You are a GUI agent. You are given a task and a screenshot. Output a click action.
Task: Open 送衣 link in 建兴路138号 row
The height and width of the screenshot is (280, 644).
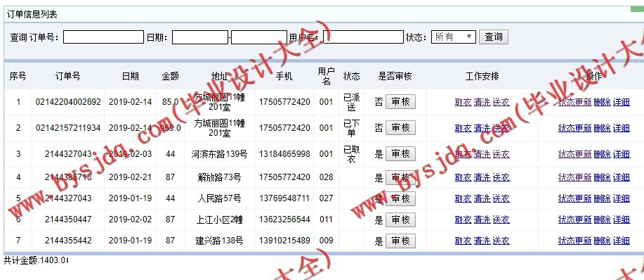click(501, 241)
